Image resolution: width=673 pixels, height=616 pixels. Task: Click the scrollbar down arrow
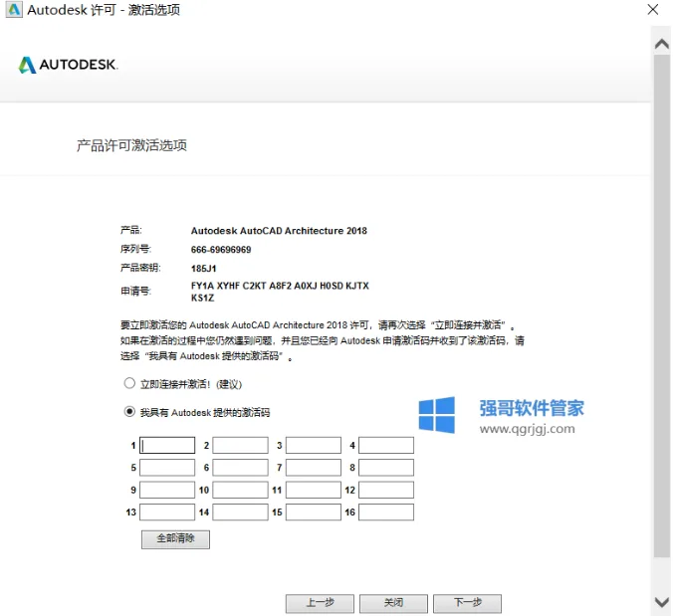(662, 601)
